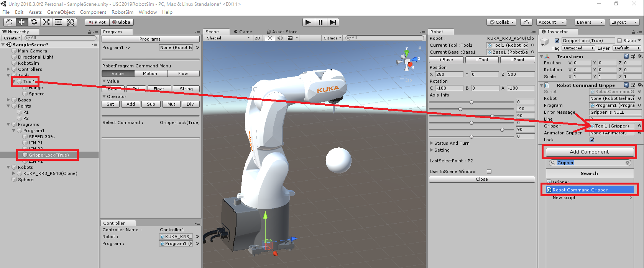Viewport: 644px width, 268px height.
Task: Adjust the fifth axis slider at 90
Action: point(502,130)
